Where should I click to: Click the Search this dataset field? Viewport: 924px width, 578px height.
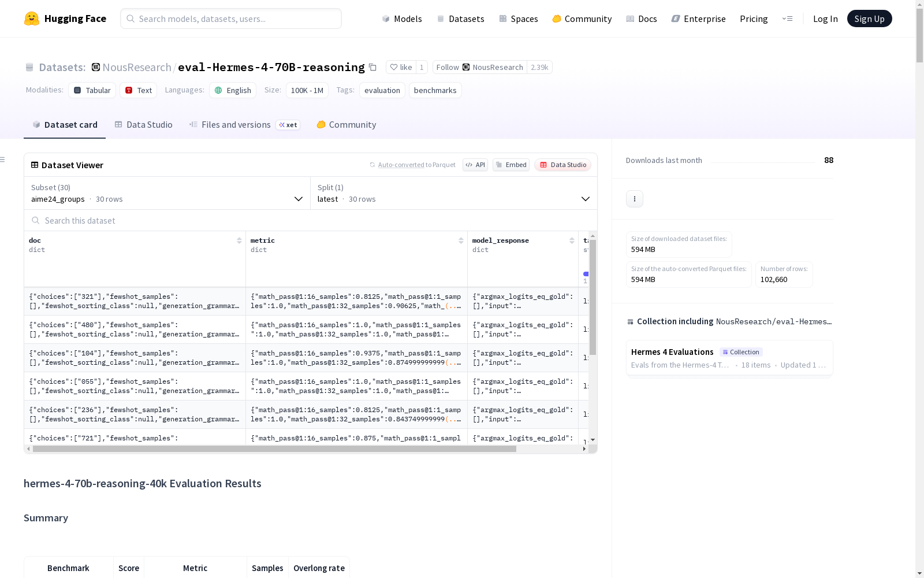pyautogui.click(x=311, y=220)
